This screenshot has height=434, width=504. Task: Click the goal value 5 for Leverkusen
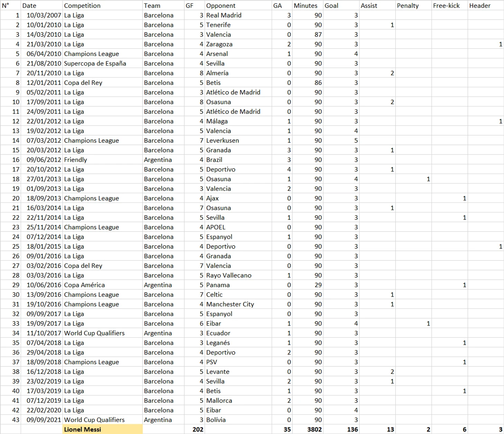tap(341, 140)
